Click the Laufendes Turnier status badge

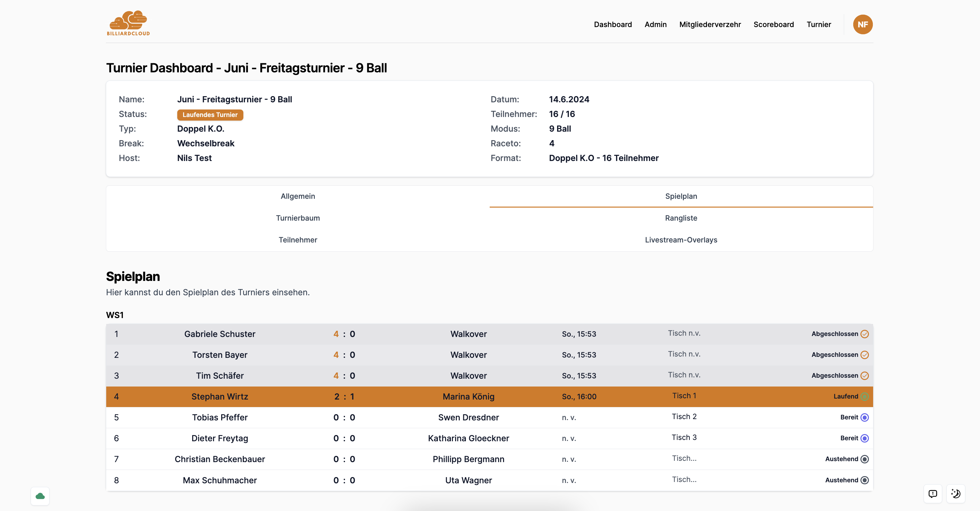coord(209,114)
